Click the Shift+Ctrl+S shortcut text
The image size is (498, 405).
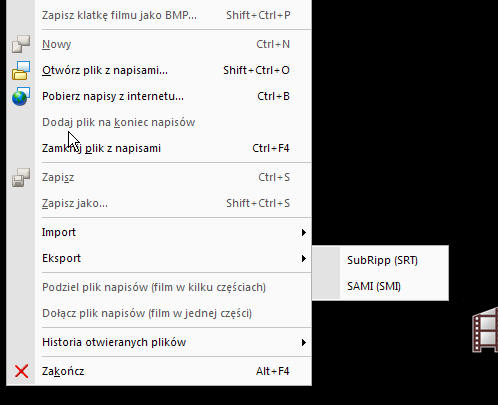pyautogui.click(x=258, y=203)
